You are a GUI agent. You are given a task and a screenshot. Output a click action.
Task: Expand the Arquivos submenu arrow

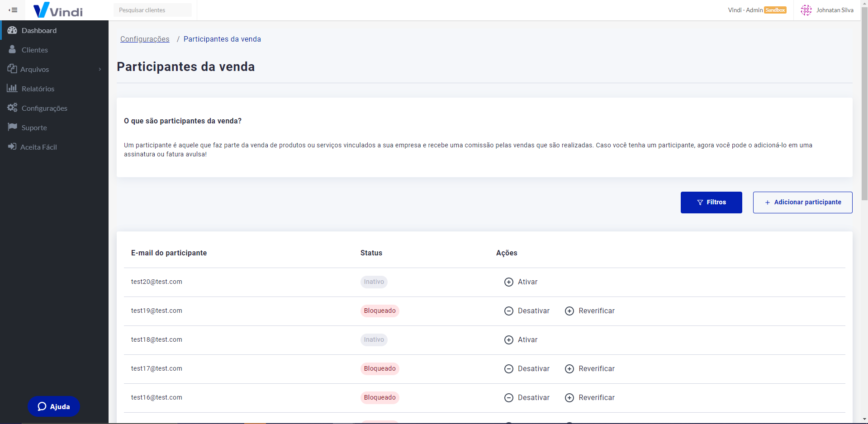click(100, 69)
